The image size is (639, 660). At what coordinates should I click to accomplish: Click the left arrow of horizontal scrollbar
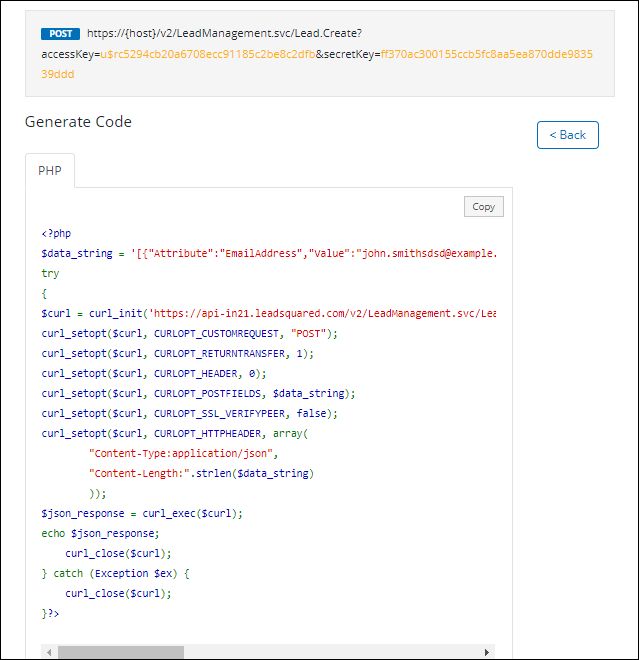pos(49,652)
